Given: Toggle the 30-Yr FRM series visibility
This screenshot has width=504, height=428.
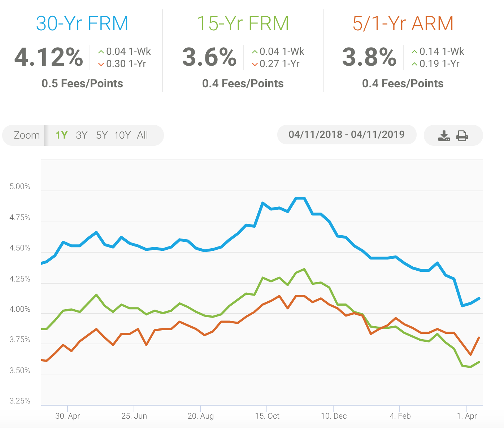Looking at the screenshot, I should [x=82, y=23].
